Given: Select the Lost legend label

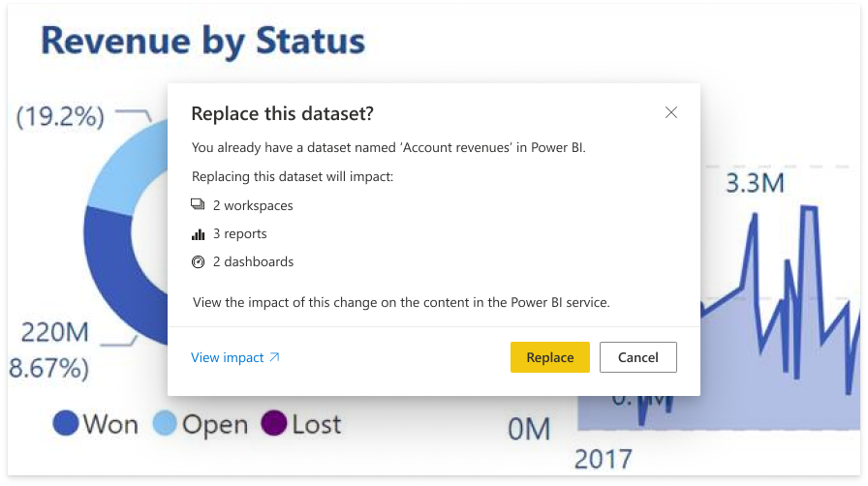Looking at the screenshot, I should click(x=316, y=424).
